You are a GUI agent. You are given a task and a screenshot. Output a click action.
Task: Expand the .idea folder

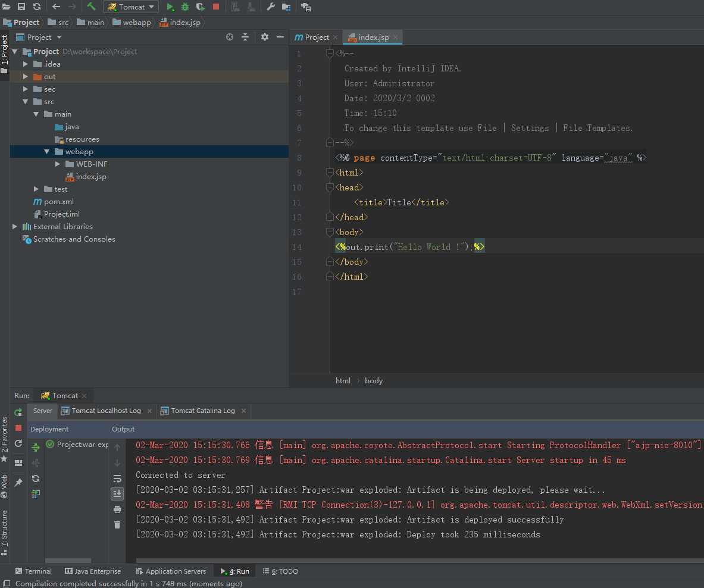(x=26, y=64)
